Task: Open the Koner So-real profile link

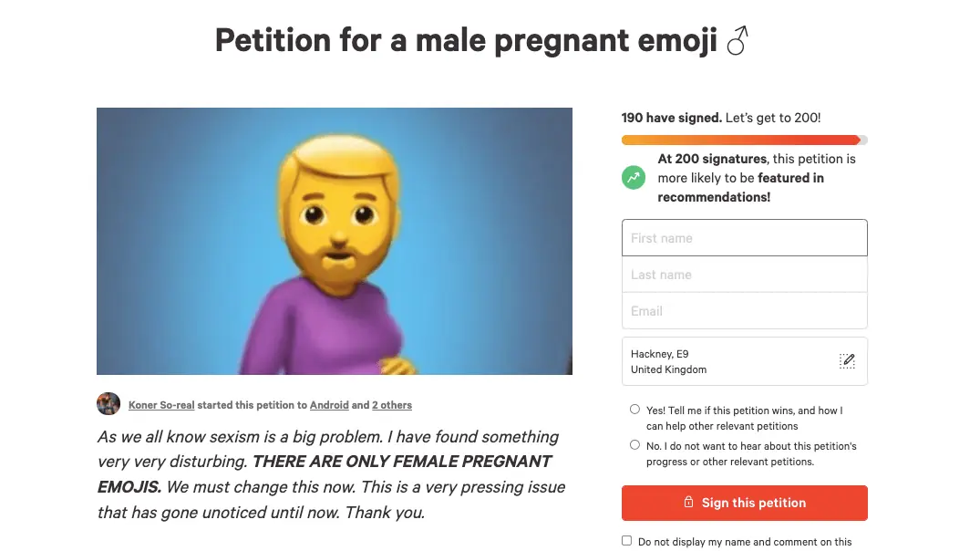Action: point(161,405)
